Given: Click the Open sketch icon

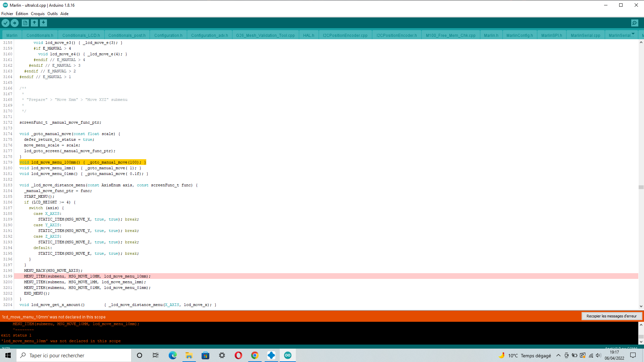Looking at the screenshot, I should point(34,23).
